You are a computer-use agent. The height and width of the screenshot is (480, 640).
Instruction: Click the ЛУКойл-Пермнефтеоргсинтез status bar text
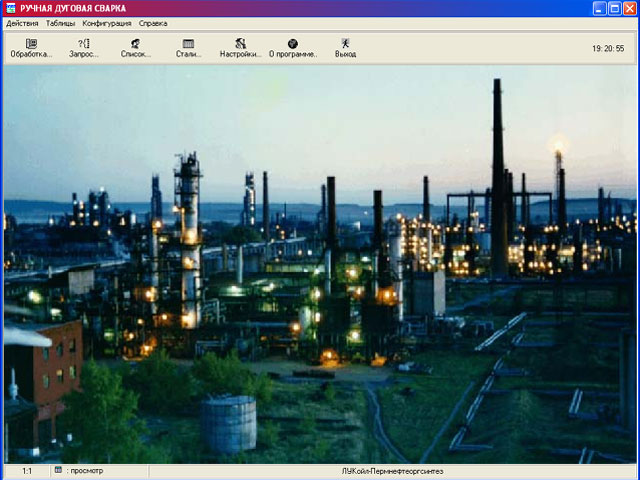(391, 471)
